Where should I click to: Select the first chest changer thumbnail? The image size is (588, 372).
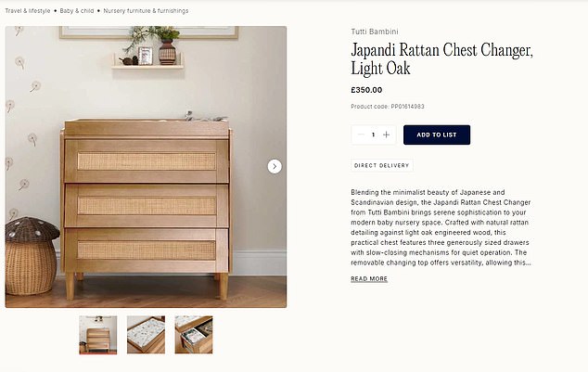click(x=97, y=334)
